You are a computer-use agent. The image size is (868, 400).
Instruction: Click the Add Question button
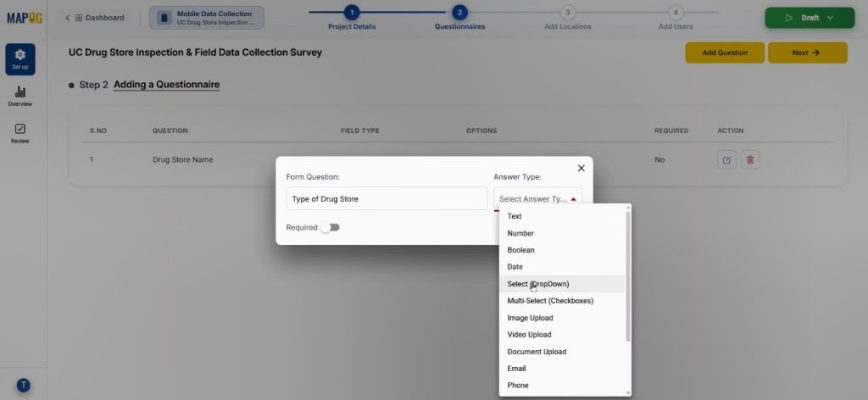click(725, 53)
